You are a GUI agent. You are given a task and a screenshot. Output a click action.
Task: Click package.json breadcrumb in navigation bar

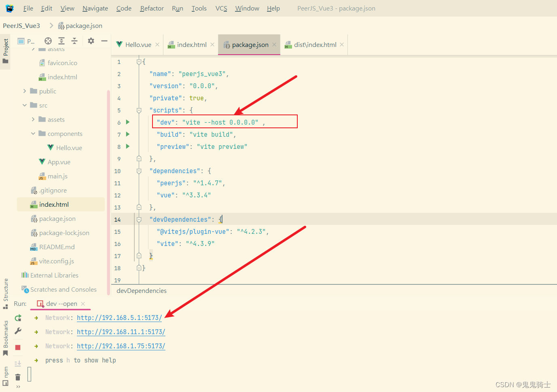(80, 25)
